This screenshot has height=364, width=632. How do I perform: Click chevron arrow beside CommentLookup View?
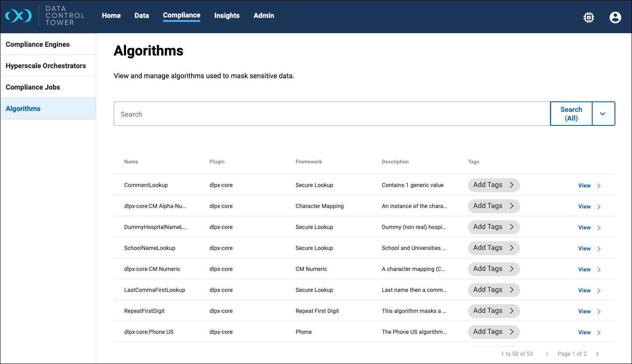pos(599,186)
